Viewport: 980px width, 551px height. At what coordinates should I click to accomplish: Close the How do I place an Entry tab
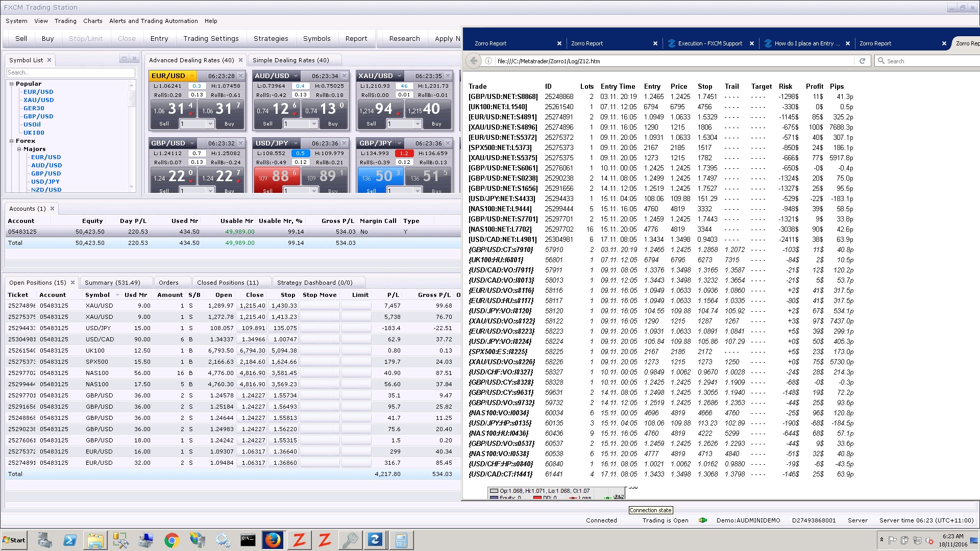(848, 43)
